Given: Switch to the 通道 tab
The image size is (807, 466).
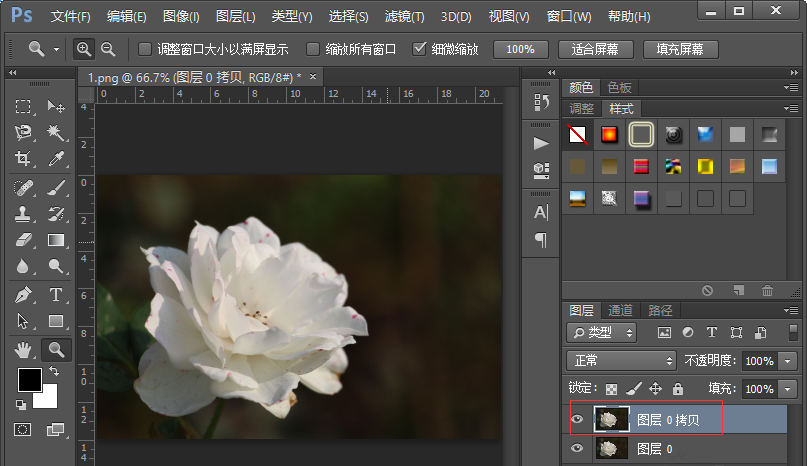Looking at the screenshot, I should [x=620, y=310].
